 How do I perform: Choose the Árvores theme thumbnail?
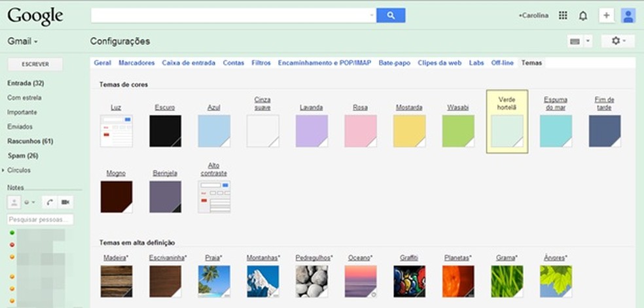click(556, 281)
